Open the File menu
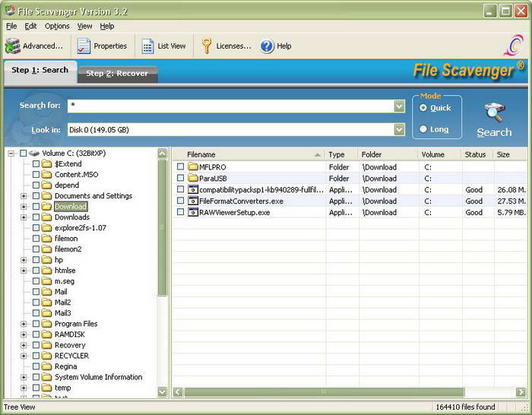532x415 pixels. click(11, 26)
